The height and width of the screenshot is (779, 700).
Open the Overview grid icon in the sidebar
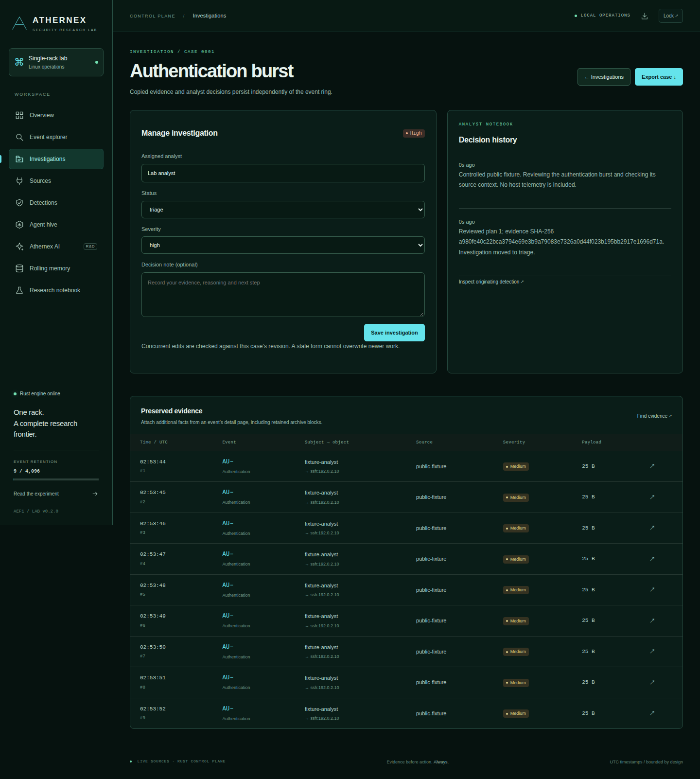[x=19, y=115]
